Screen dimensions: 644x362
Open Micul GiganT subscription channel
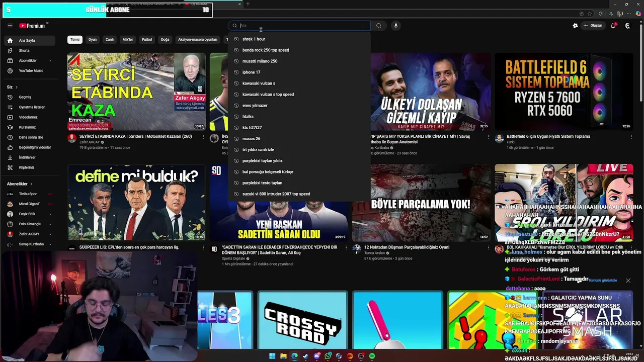coord(29,204)
